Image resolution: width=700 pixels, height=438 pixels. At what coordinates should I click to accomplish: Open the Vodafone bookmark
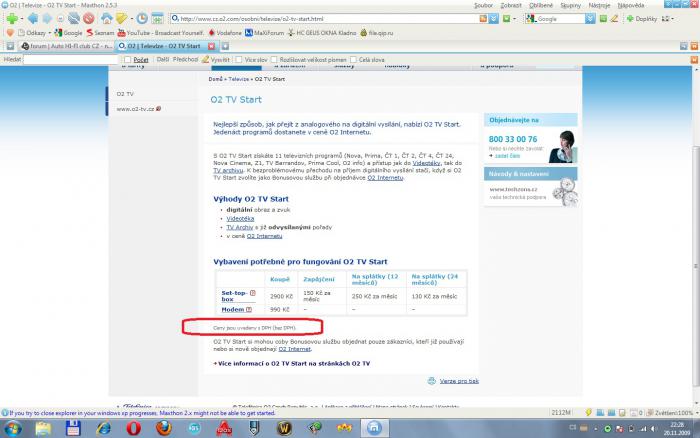click(x=225, y=33)
